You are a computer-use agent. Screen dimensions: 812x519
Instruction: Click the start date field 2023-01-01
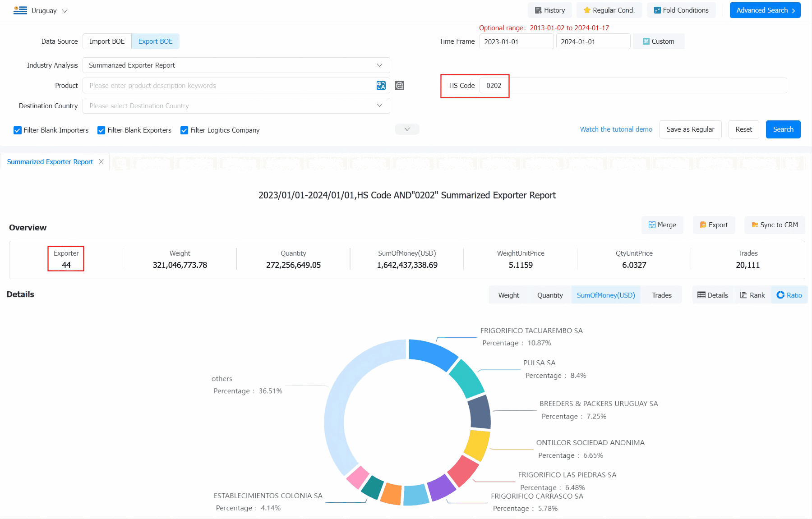(517, 41)
